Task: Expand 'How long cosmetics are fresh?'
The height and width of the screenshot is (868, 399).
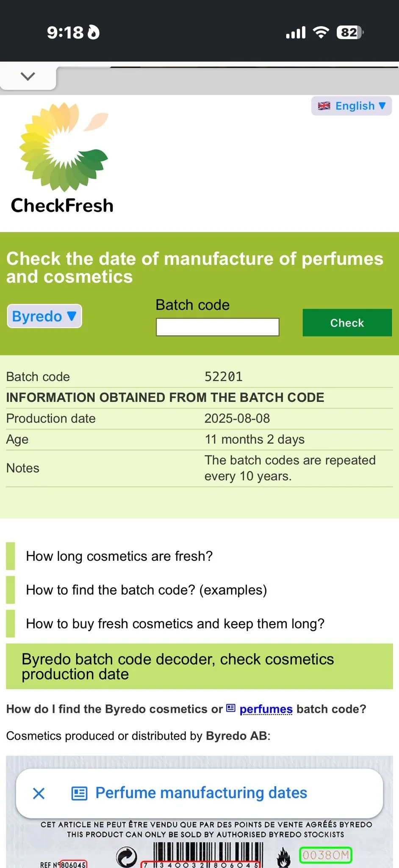Action: 119,556
